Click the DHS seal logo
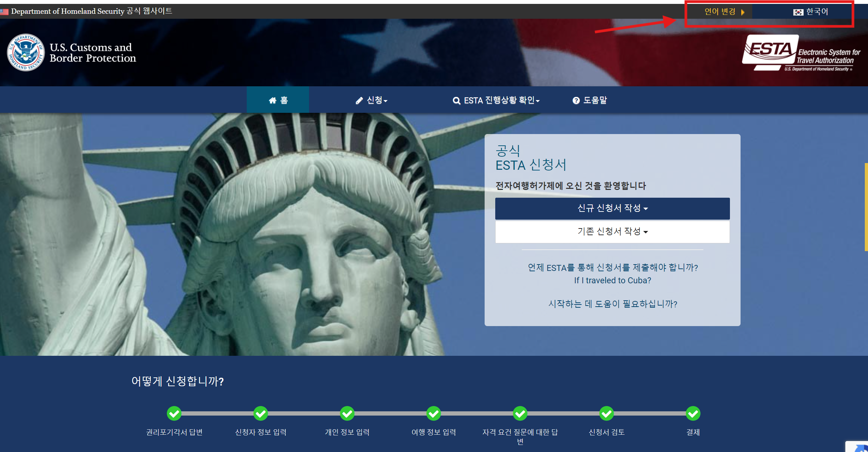 pyautogui.click(x=25, y=53)
